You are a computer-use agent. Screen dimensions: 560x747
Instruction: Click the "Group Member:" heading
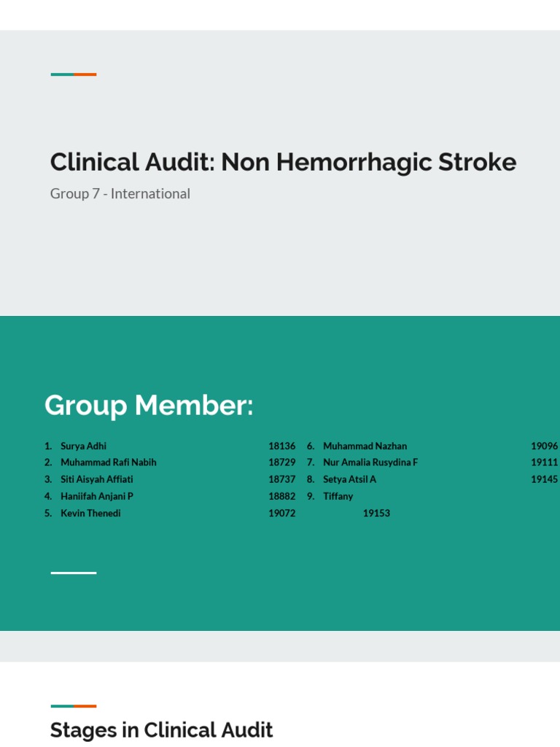[x=149, y=406]
